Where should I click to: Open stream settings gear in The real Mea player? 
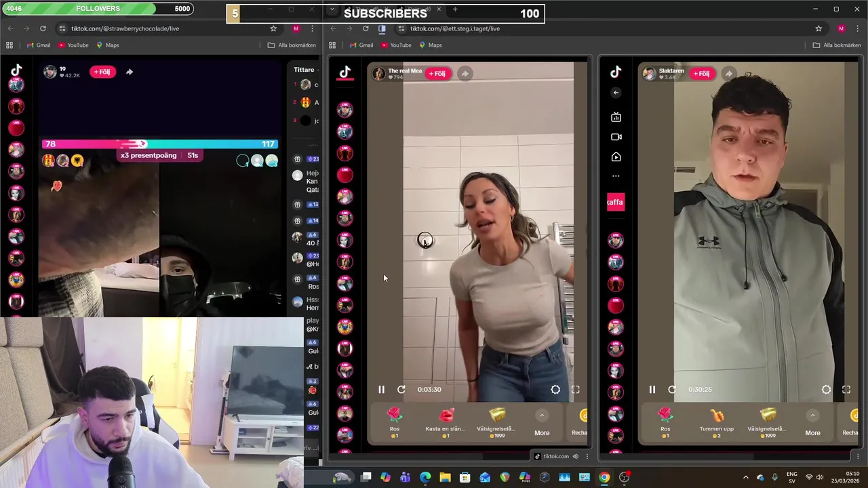pyautogui.click(x=555, y=390)
